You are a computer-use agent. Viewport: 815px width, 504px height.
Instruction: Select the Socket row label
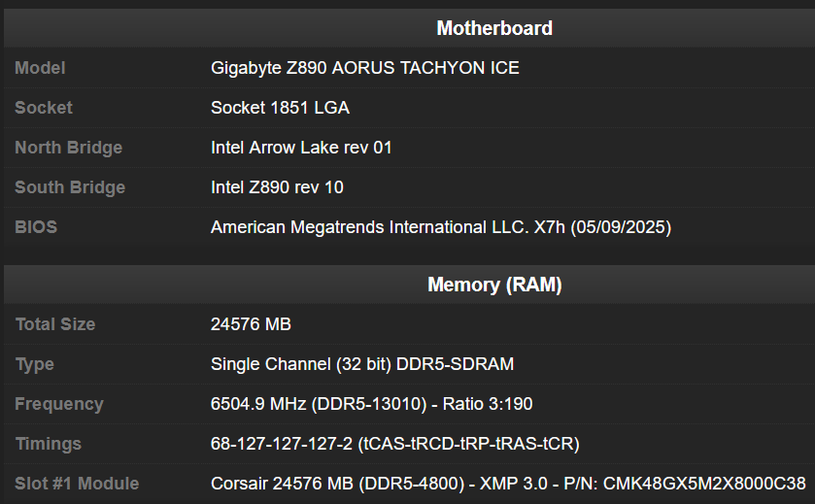click(x=44, y=108)
